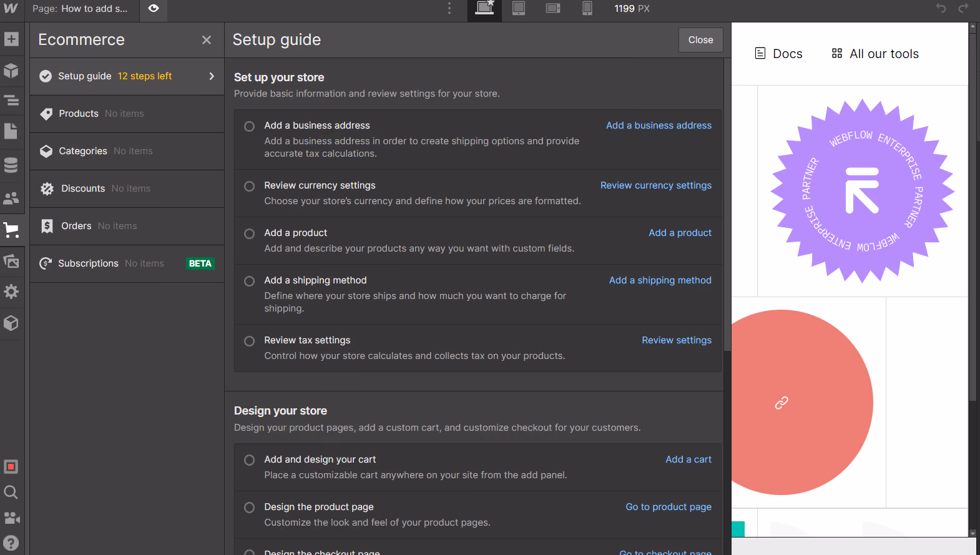Open Categories in Ecommerce panel
This screenshot has height=555, width=980.
click(127, 151)
